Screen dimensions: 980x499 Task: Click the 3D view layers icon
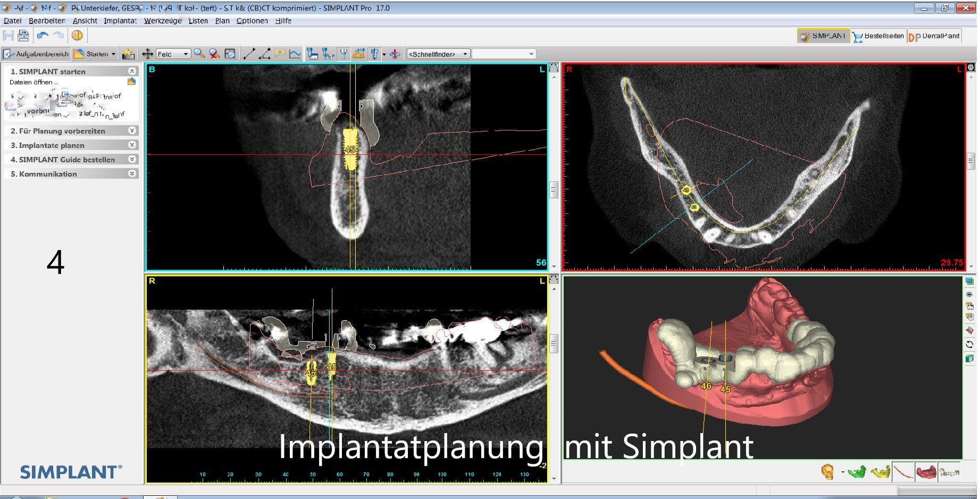pyautogui.click(x=969, y=281)
